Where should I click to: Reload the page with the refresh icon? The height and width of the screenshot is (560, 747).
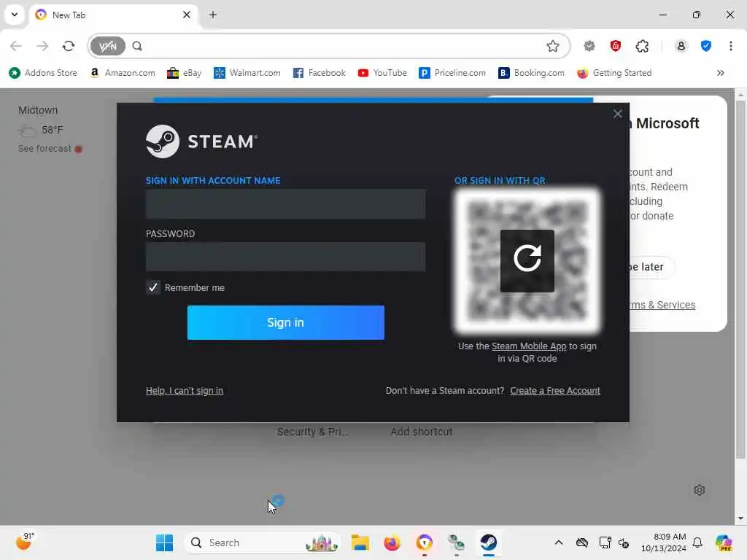pos(69,46)
